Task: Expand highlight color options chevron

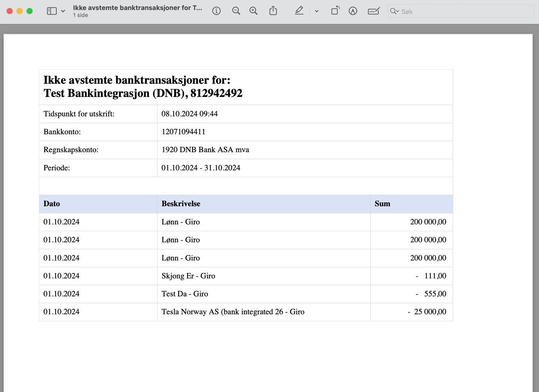Action: pos(317,11)
